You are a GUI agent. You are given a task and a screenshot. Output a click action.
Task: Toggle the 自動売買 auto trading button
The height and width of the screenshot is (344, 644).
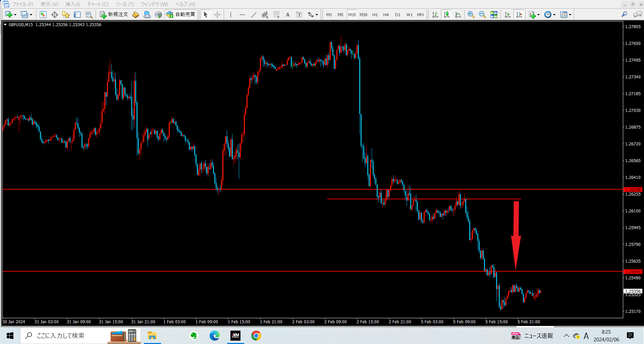click(x=181, y=14)
